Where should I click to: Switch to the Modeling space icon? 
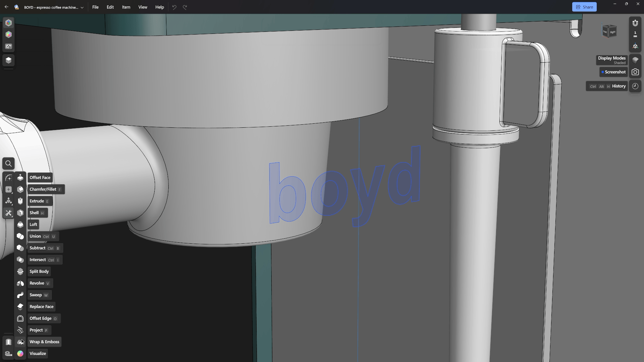[8, 23]
